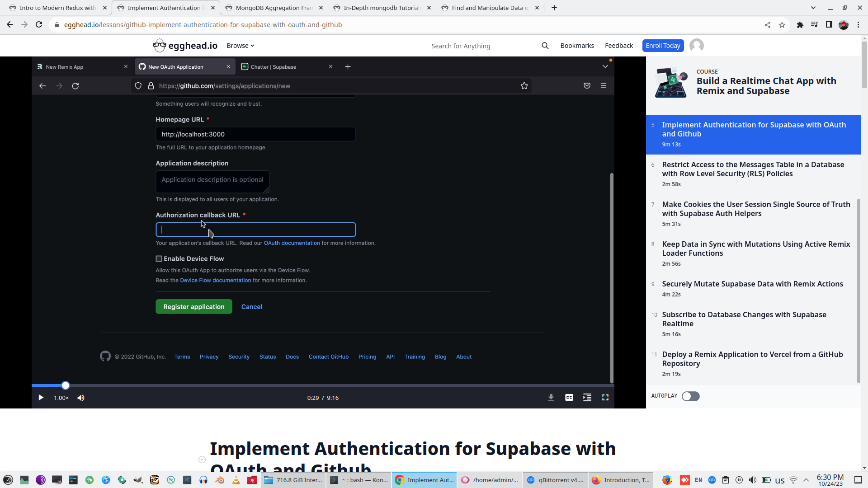Bookmark this page with star icon
The image size is (868, 488).
coord(782,25)
